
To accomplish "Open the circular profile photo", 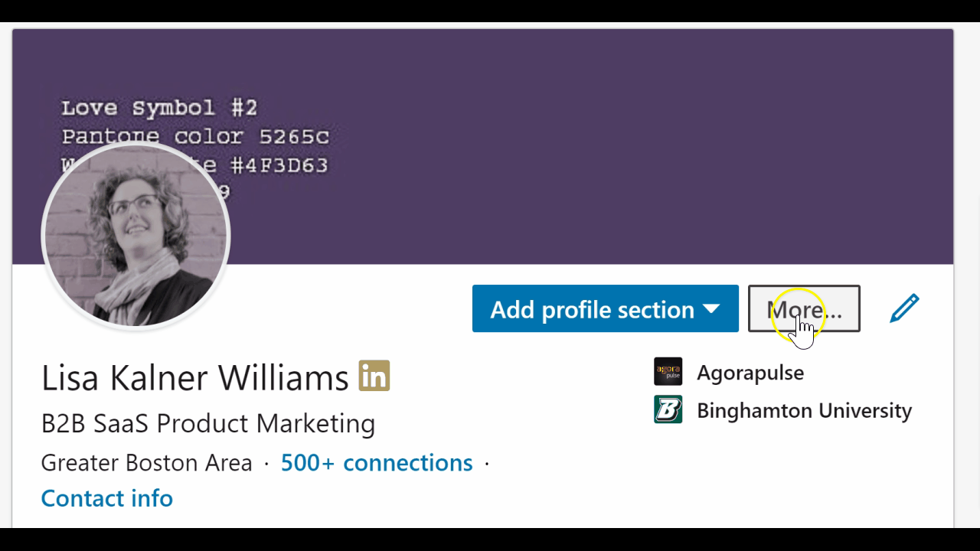I will (x=136, y=236).
